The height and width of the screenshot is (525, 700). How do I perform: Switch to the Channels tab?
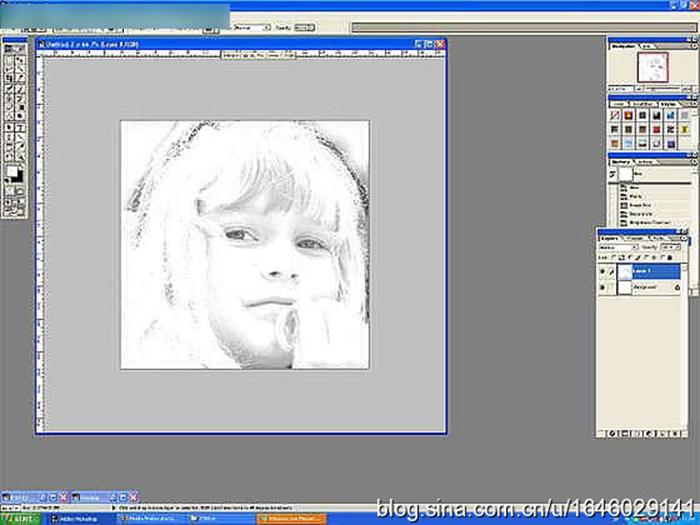(635, 238)
